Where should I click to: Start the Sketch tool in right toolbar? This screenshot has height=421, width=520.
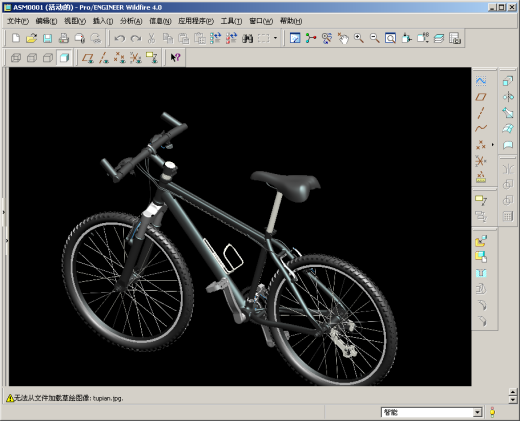(x=481, y=81)
